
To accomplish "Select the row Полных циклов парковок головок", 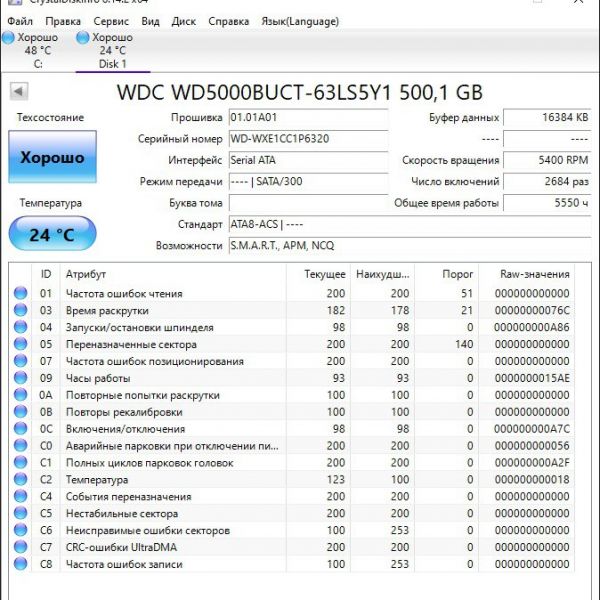I will pos(292,463).
